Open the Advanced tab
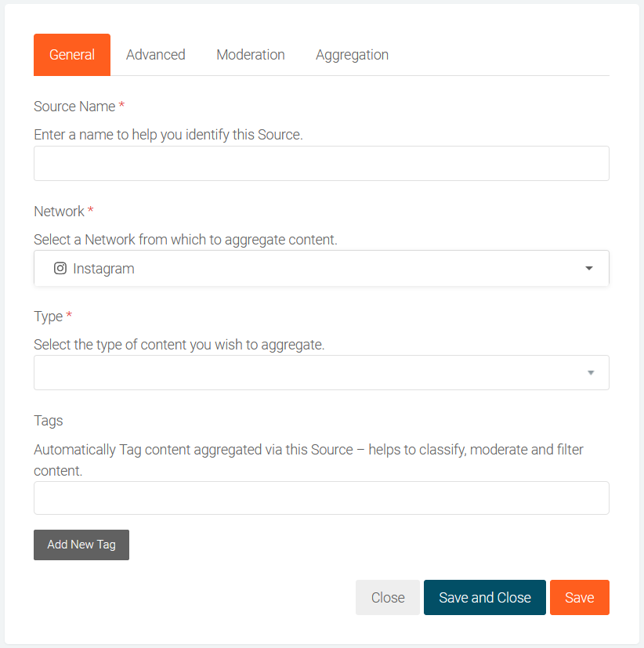 point(155,55)
